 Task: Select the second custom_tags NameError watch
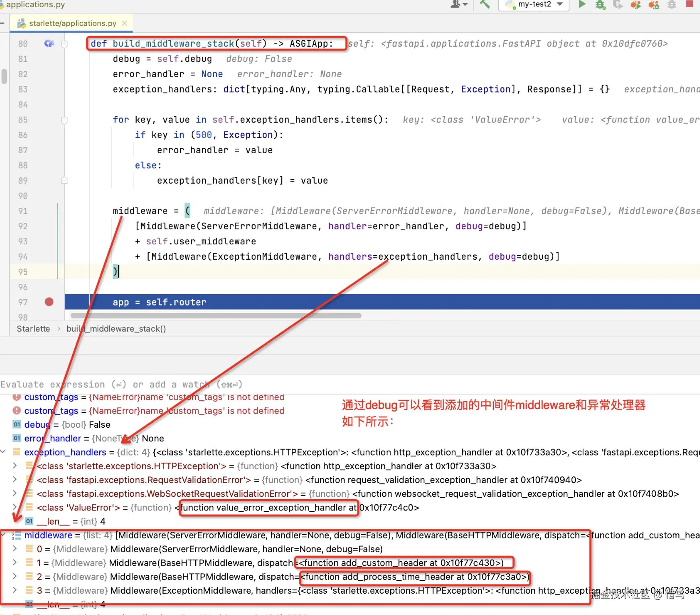[x=154, y=410]
